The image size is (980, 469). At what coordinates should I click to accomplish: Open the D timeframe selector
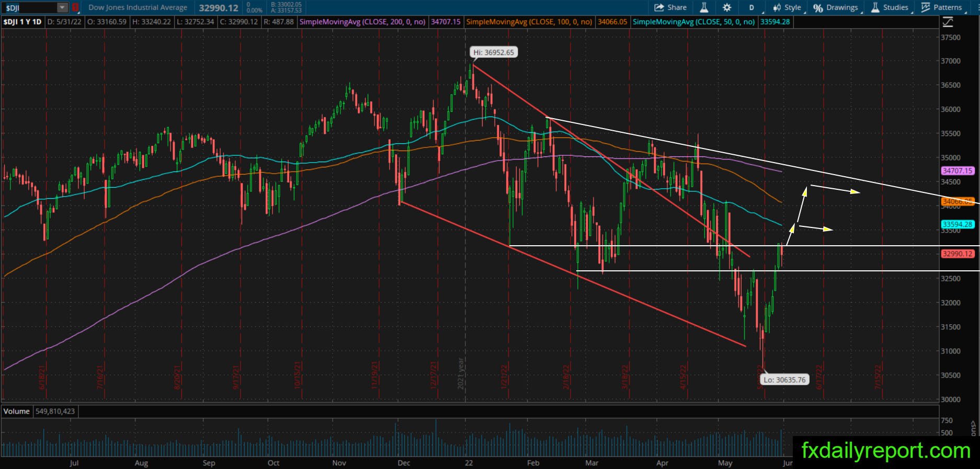pyautogui.click(x=751, y=7)
